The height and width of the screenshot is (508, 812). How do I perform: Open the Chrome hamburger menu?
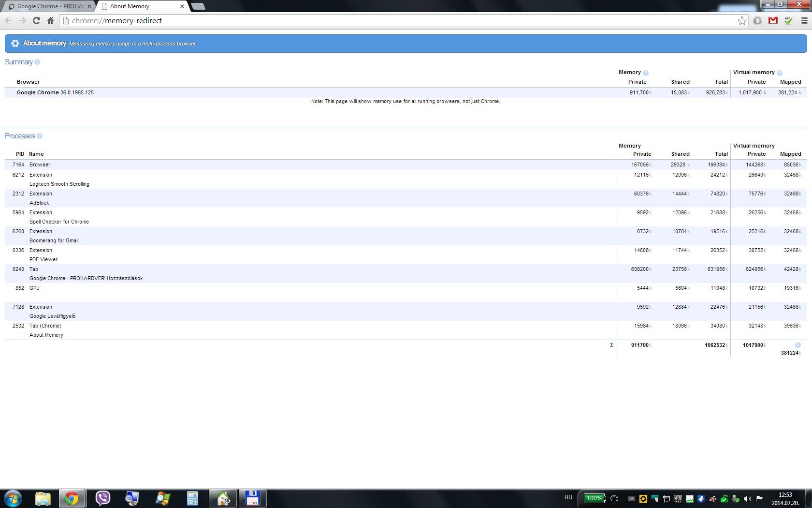click(804, 20)
